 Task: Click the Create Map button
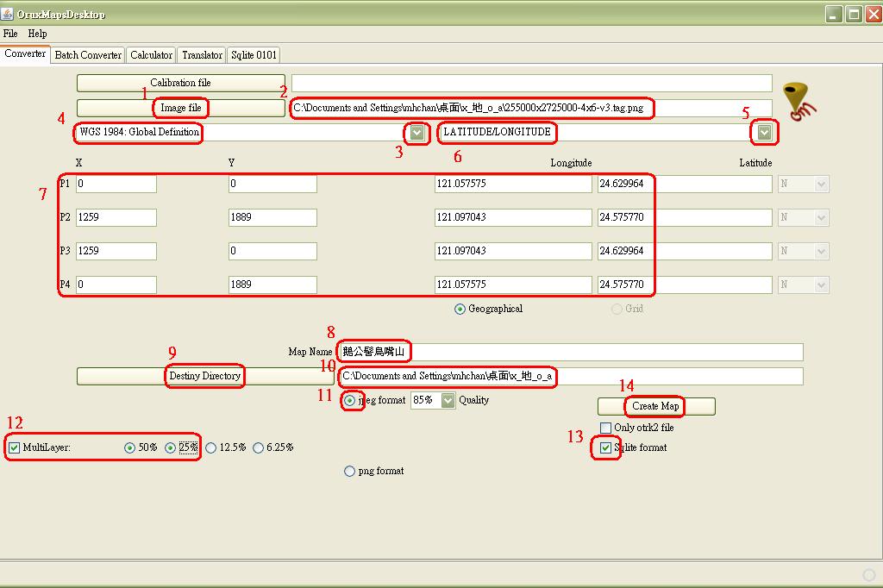(x=656, y=406)
